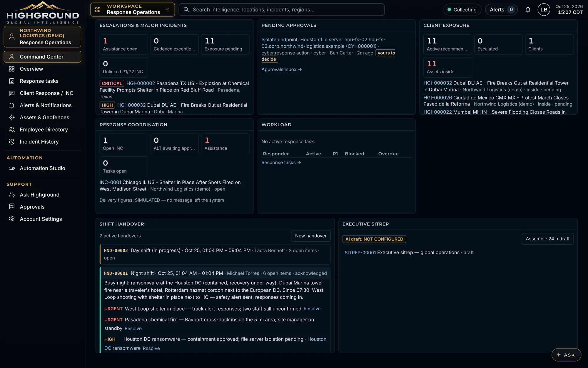Click the Approvals checklist icon in sidebar
Screen dimensions: 588x368
pyautogui.click(x=12, y=207)
